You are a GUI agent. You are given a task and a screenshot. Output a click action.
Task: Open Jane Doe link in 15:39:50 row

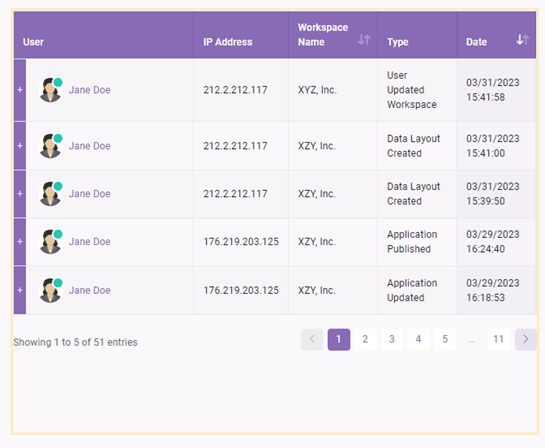(x=90, y=194)
